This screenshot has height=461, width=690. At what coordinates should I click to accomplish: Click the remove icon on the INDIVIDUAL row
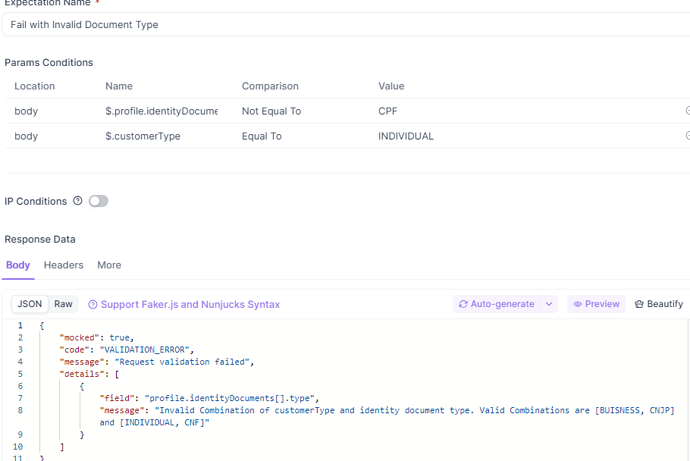click(x=687, y=136)
